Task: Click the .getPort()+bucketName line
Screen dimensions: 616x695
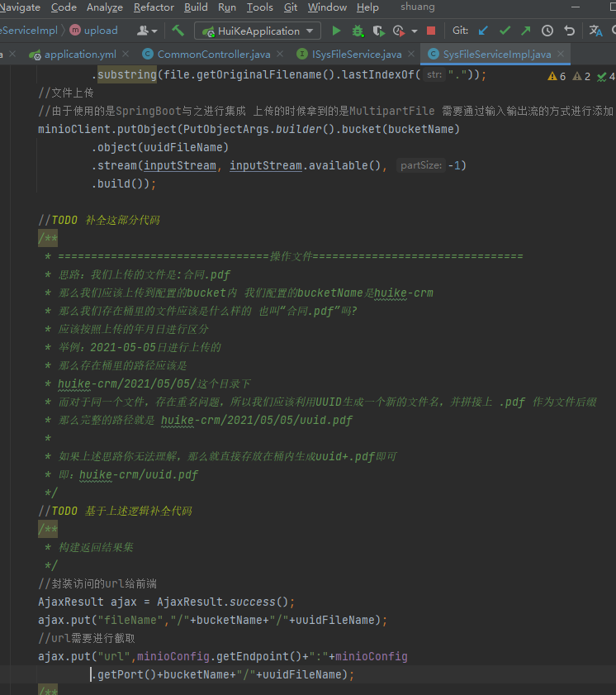Action: click(x=223, y=674)
